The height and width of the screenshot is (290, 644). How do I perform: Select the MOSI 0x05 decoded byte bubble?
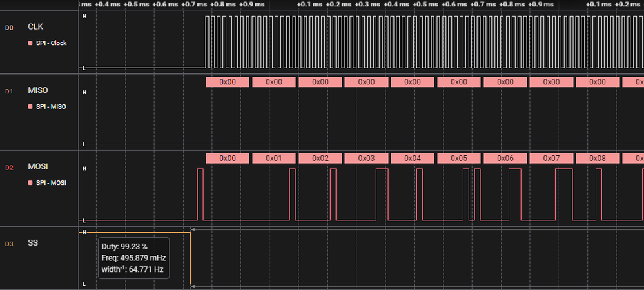[459, 158]
